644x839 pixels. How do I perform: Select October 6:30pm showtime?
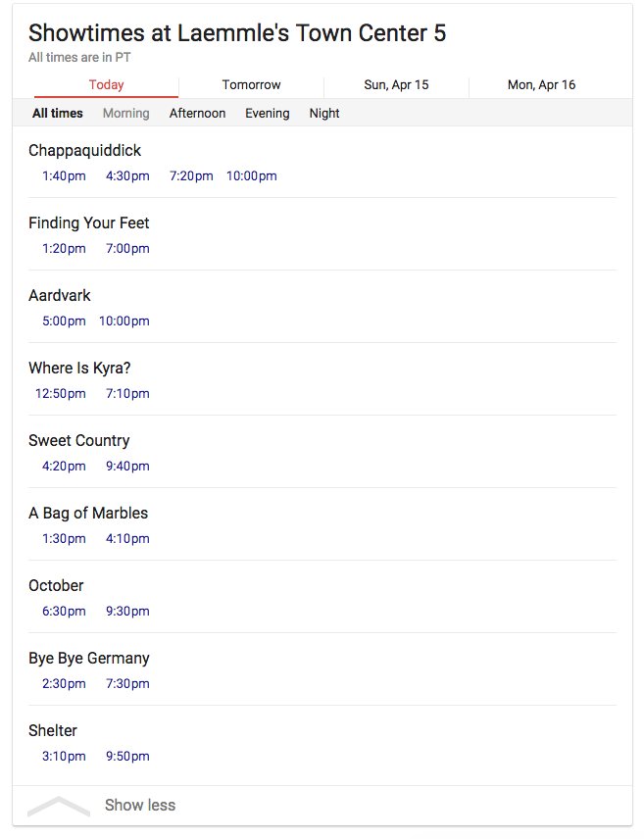(64, 612)
